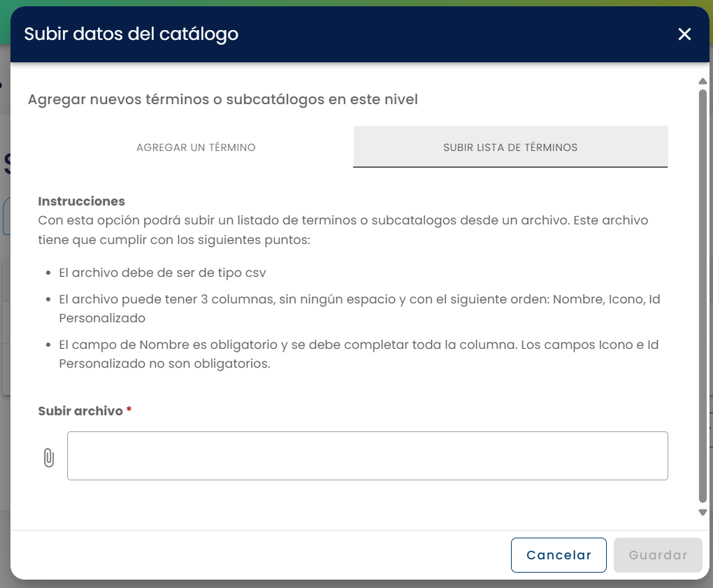This screenshot has width=713, height=588.
Task: Click the scrollbar down arrow
Action: 703,512
